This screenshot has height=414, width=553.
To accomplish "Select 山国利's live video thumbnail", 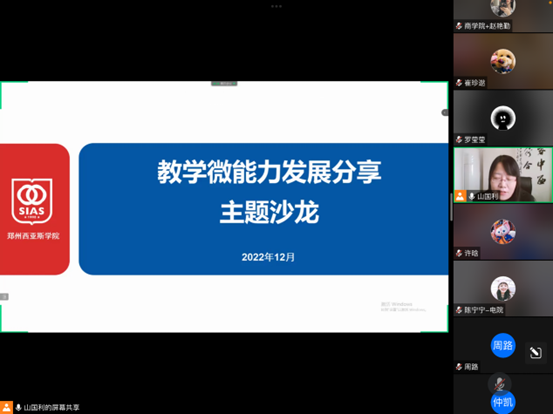I will [503, 175].
